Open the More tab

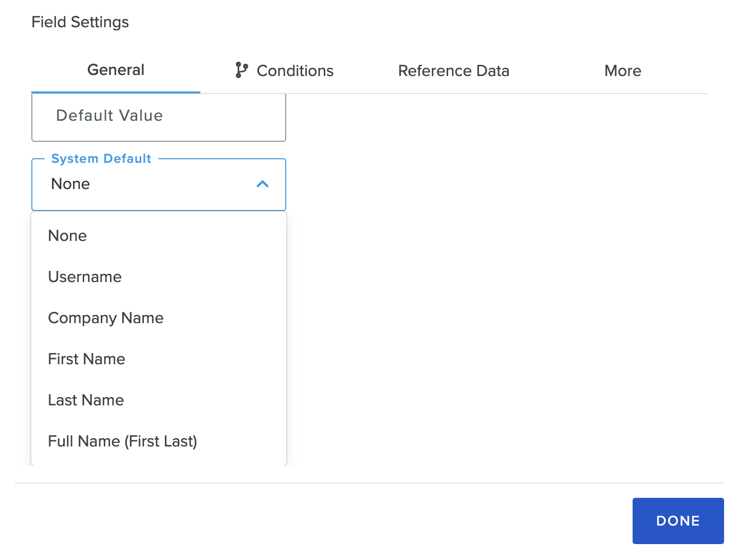[x=622, y=70]
